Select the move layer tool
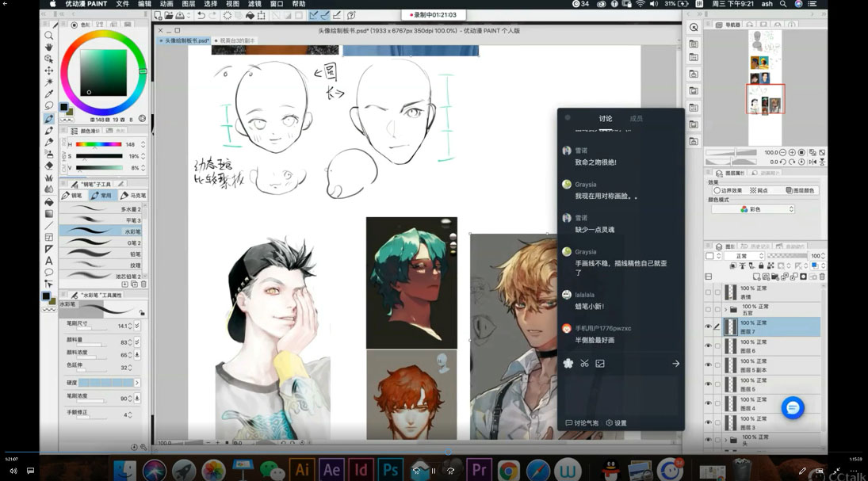Viewport: 868px width, 481px height. [x=48, y=71]
